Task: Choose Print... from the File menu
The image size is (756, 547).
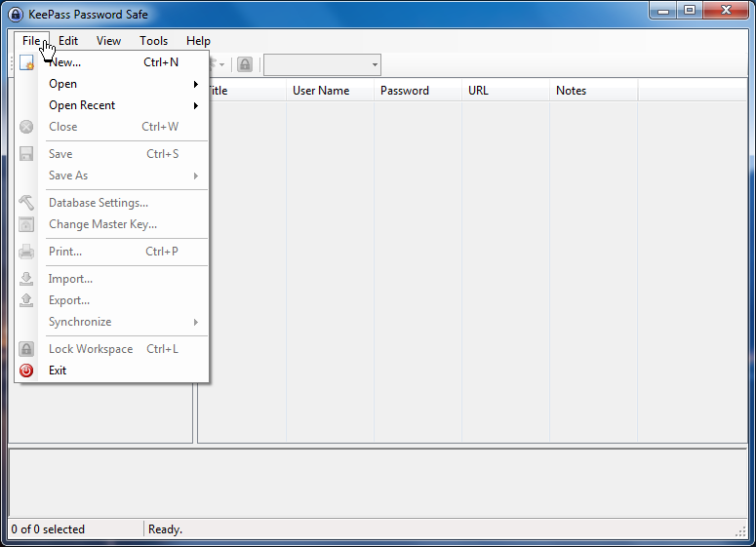Action: 112,252
